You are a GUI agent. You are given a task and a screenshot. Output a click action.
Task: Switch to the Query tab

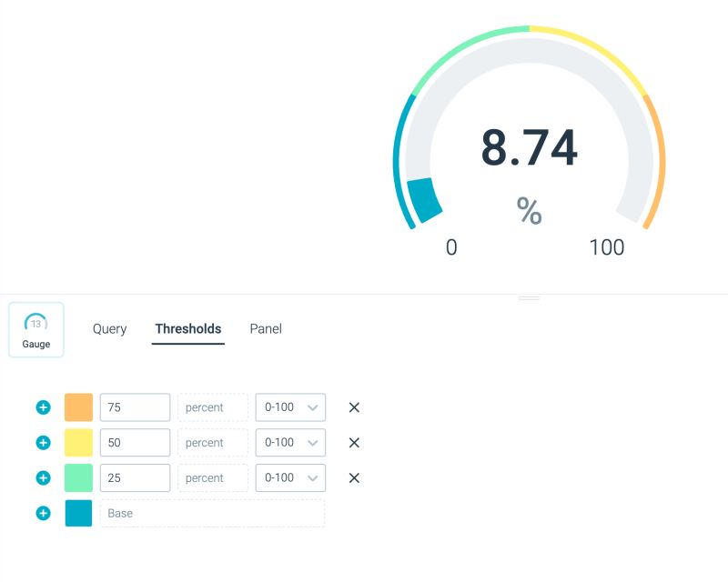[x=109, y=328]
